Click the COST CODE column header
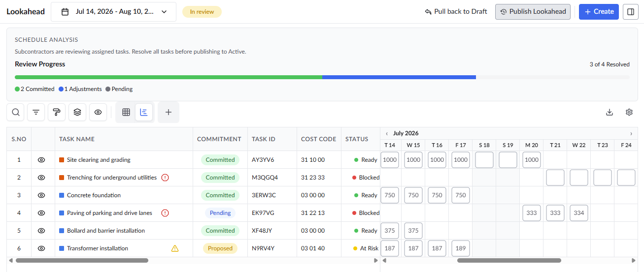Screen dimensions: 644x272 tap(319, 139)
